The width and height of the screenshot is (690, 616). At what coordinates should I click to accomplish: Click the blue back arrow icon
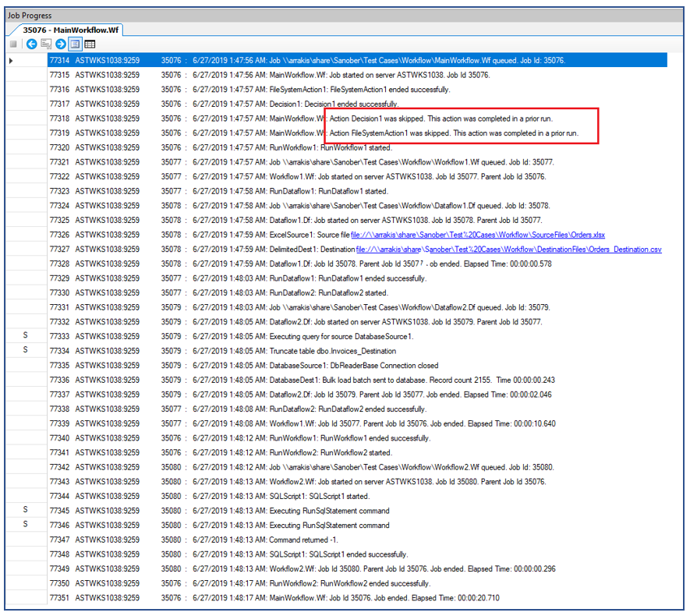pyautogui.click(x=32, y=44)
